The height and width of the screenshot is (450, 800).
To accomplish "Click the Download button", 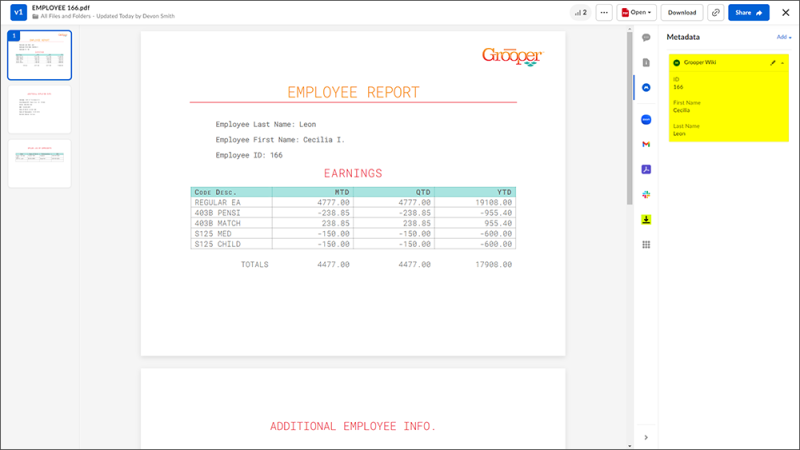I will tap(682, 13).
